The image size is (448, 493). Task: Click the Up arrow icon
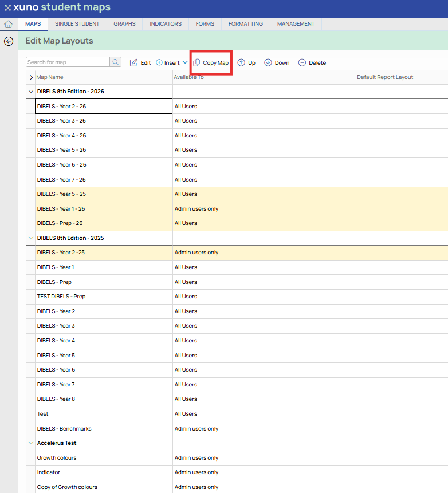241,62
